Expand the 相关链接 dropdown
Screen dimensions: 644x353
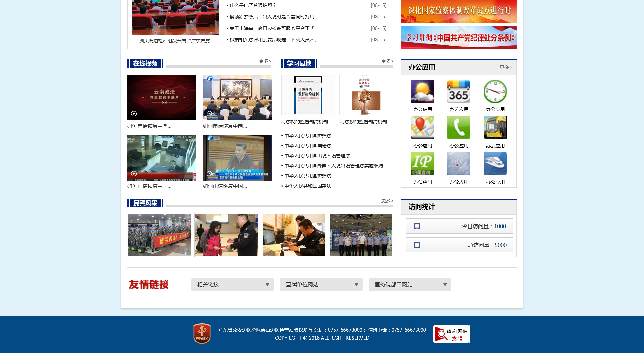[232, 285]
